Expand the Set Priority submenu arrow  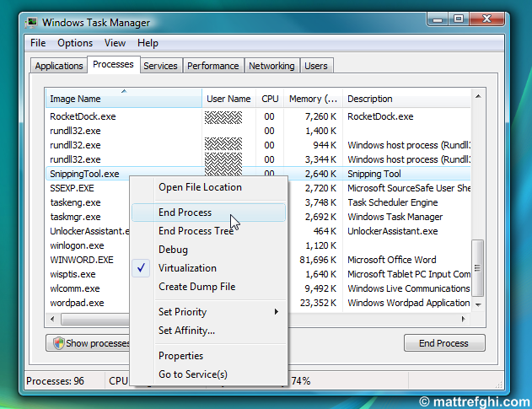[x=277, y=311]
